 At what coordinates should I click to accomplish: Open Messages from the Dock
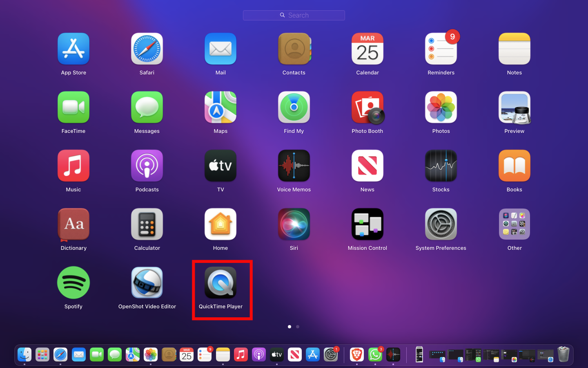click(x=115, y=355)
